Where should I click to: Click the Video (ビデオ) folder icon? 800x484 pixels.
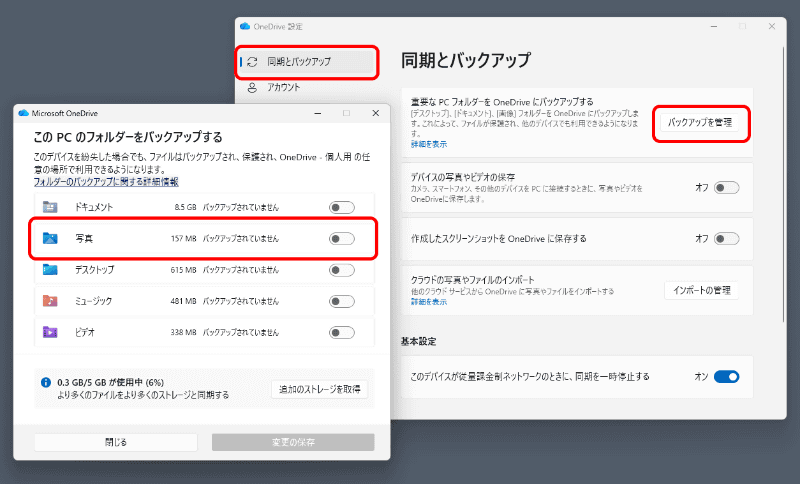coord(50,332)
